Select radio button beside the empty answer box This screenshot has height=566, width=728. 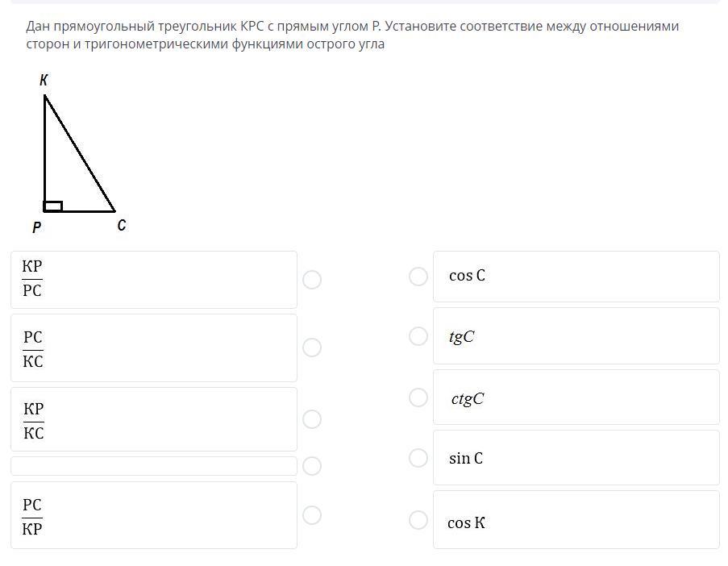(311, 466)
